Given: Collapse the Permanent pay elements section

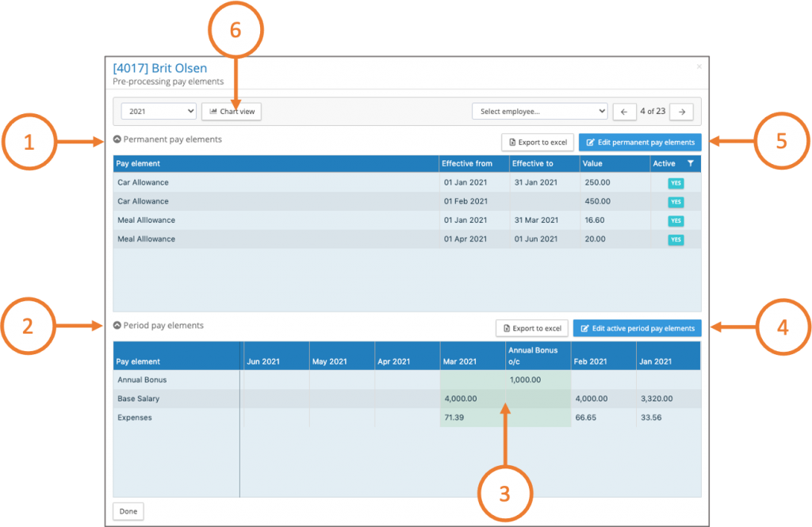Looking at the screenshot, I should tap(118, 139).
